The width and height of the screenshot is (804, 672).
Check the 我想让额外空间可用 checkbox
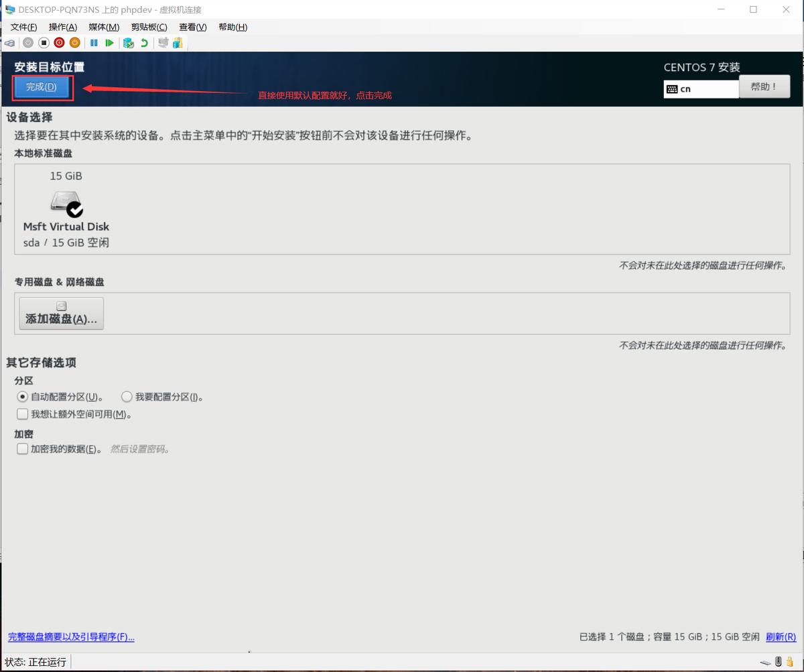click(x=23, y=413)
